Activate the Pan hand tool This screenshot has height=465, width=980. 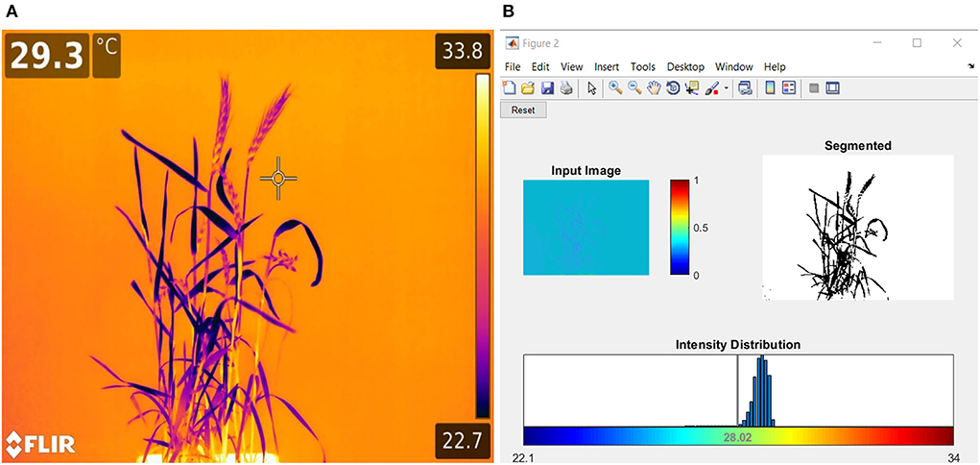[654, 88]
